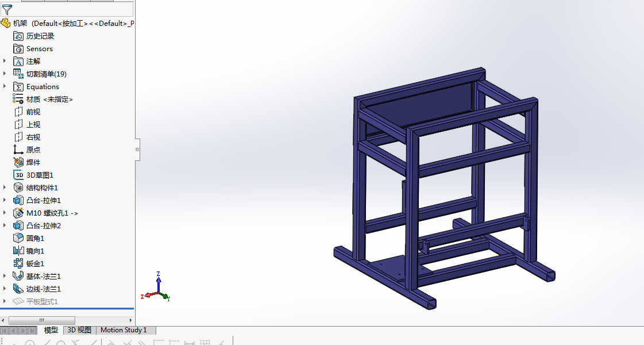Click the Equations sigma icon
644x345 pixels.
click(x=18, y=87)
